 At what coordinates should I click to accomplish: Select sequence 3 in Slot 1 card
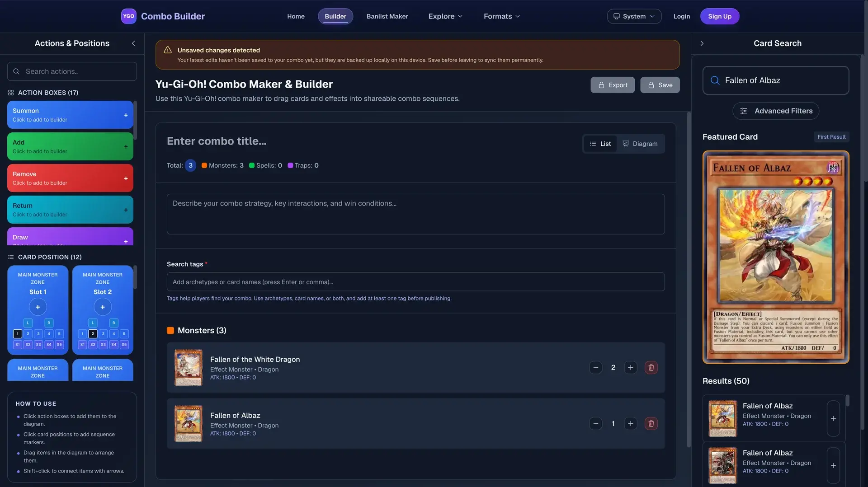[38, 334]
